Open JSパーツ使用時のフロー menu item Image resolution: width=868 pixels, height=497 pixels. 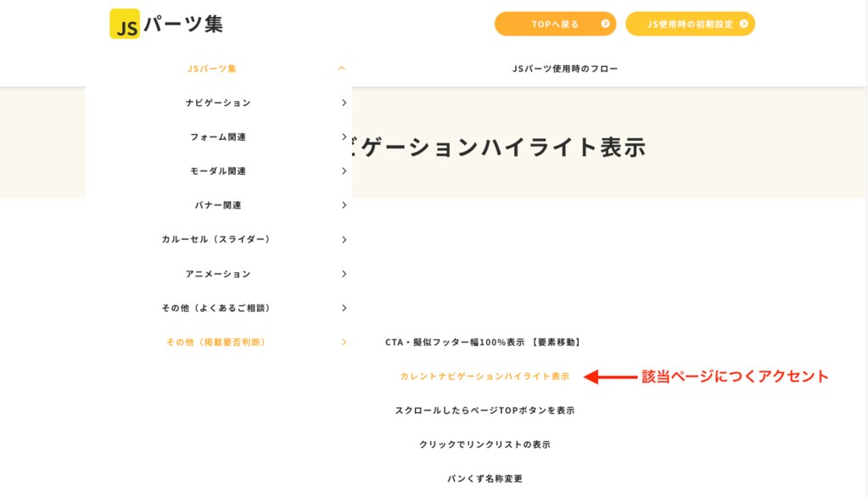[565, 69]
